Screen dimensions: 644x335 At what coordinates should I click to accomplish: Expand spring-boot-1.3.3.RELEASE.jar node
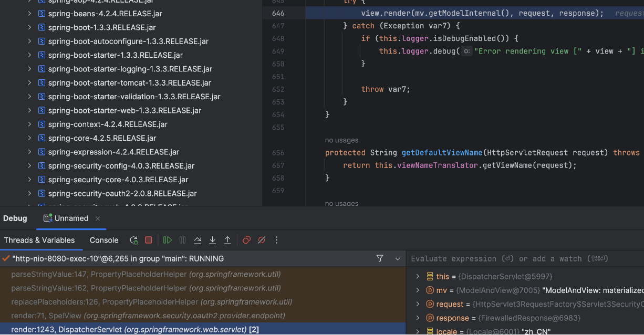tap(29, 27)
